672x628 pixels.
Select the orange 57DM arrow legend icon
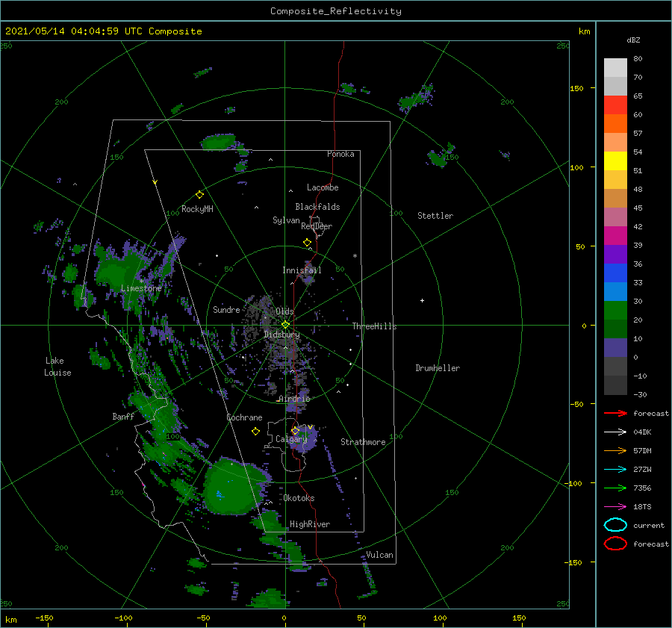615,450
